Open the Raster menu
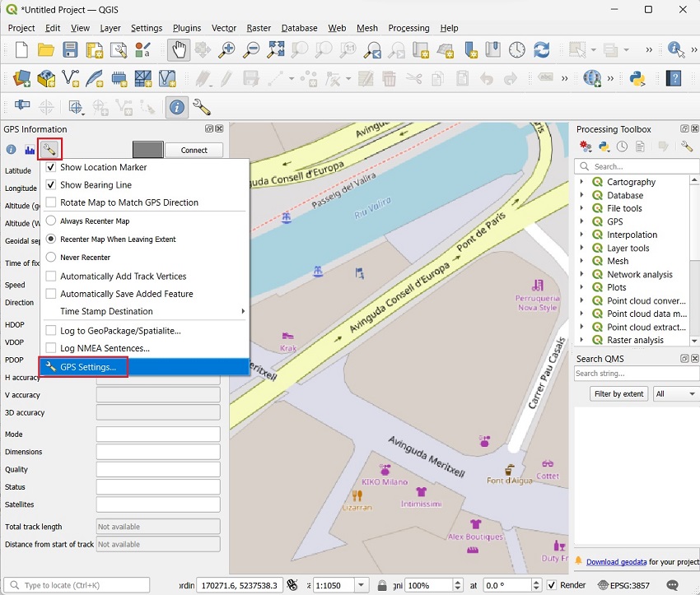Image resolution: width=700 pixels, height=595 pixels. [259, 28]
